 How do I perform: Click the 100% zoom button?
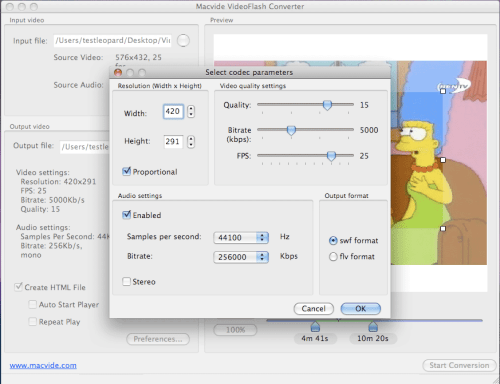(235, 330)
